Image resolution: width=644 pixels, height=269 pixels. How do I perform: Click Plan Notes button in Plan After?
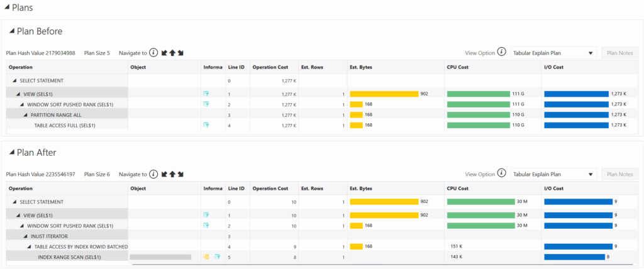(x=619, y=174)
